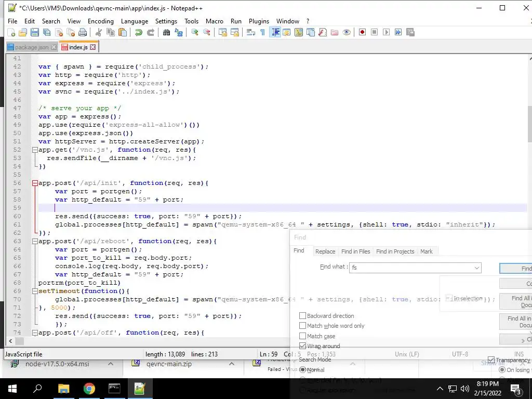Switch to the package.json tab
This screenshot has width=532, height=399.
click(32, 47)
